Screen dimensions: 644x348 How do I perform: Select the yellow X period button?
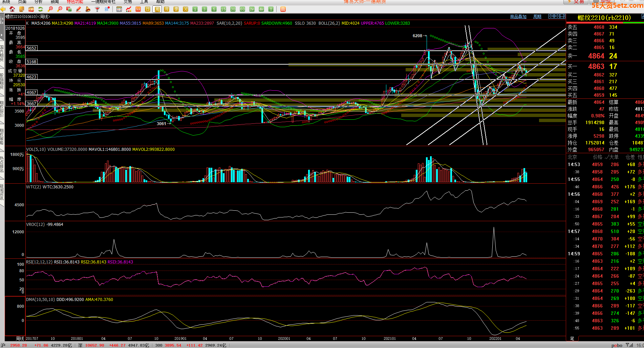pos(186,9)
